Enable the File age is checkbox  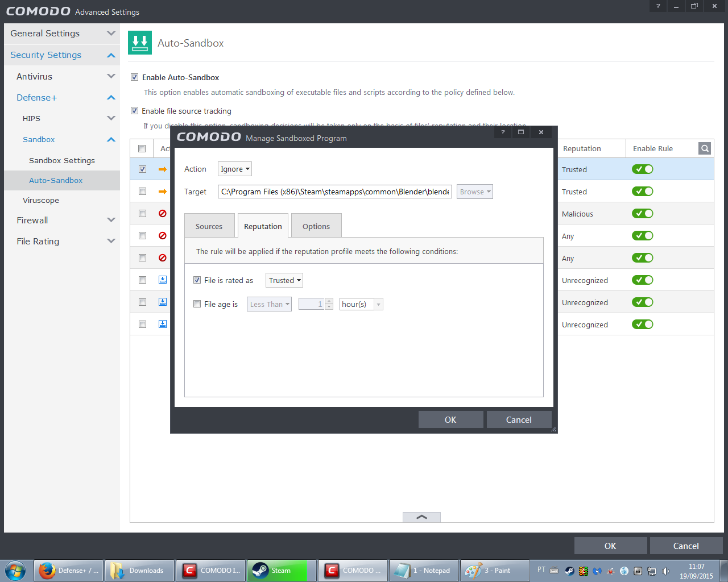pyautogui.click(x=197, y=304)
